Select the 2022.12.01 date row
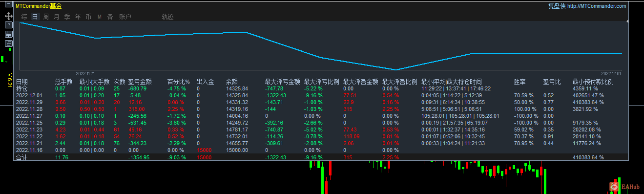Screen dimensions: 644x194 coord(29,95)
